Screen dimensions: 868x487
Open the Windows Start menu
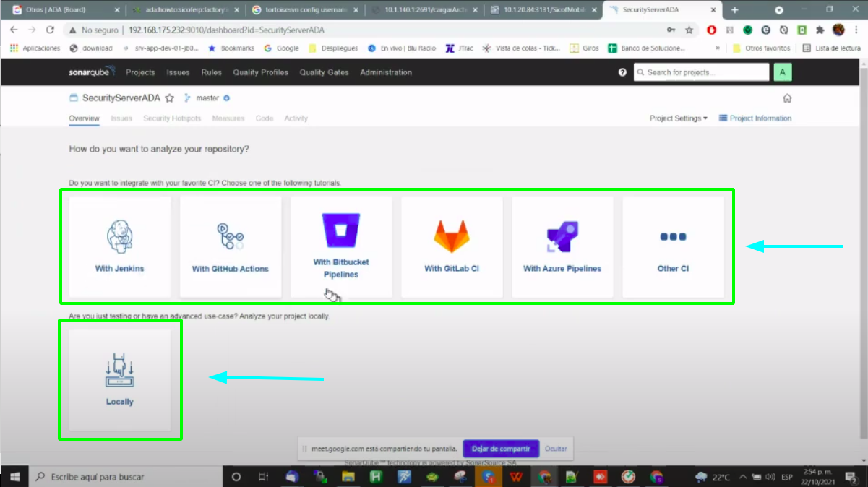pos(14,477)
